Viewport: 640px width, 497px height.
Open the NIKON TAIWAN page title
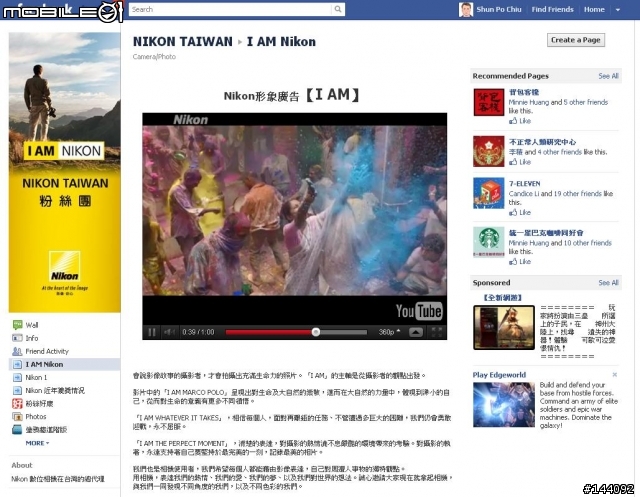tap(182, 42)
